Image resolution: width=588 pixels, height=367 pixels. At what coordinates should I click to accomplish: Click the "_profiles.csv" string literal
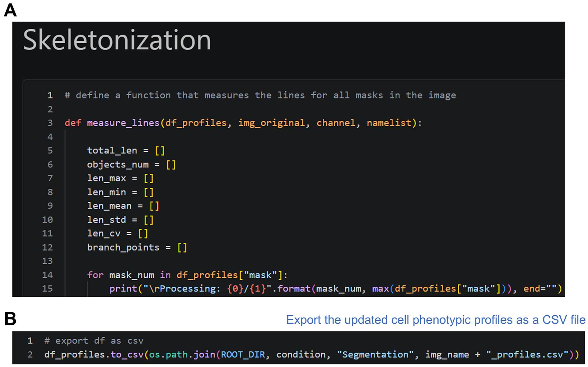click(525, 355)
